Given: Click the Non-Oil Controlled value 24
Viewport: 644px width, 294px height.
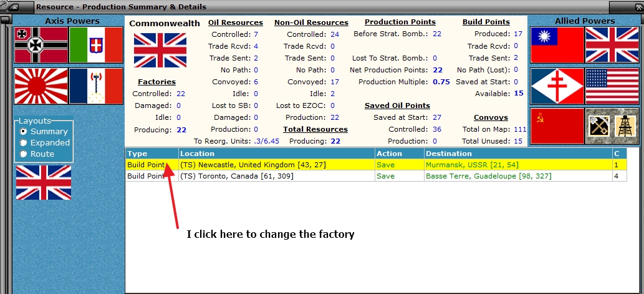Looking at the screenshot, I should pyautogui.click(x=335, y=34).
